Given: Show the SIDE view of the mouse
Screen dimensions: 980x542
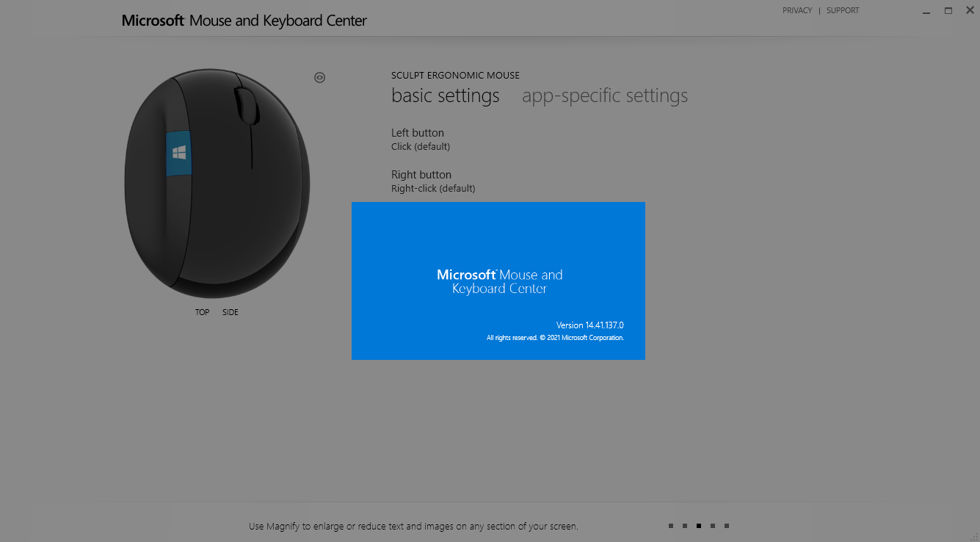Looking at the screenshot, I should [231, 312].
